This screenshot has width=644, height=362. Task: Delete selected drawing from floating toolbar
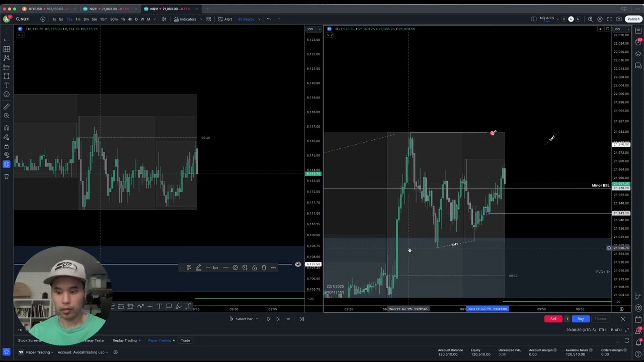264,267
